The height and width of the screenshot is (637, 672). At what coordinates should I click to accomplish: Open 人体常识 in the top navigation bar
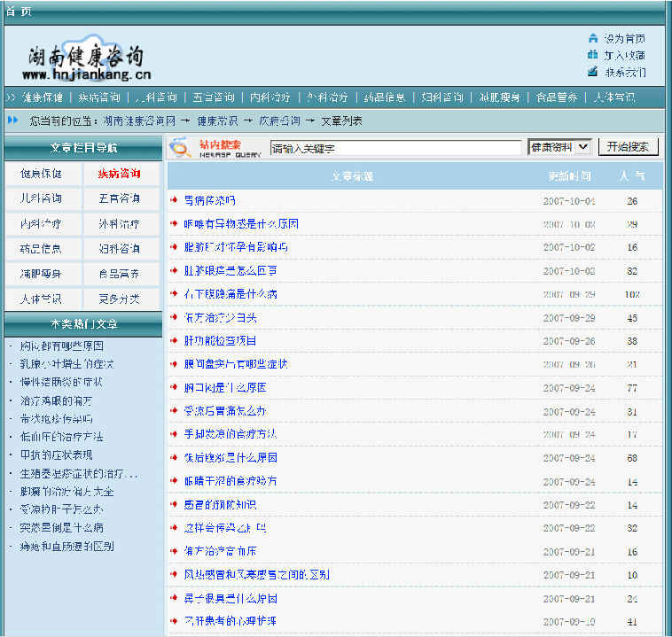614,97
